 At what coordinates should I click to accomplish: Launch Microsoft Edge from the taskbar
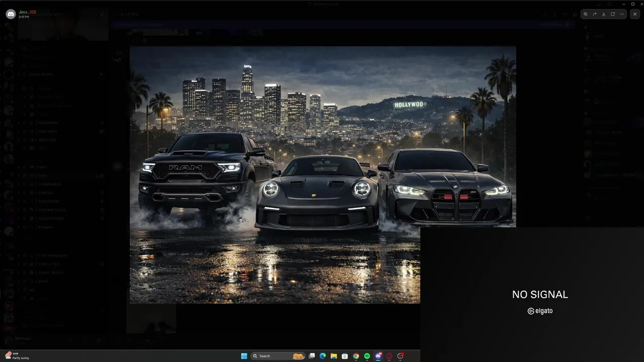(x=323, y=356)
